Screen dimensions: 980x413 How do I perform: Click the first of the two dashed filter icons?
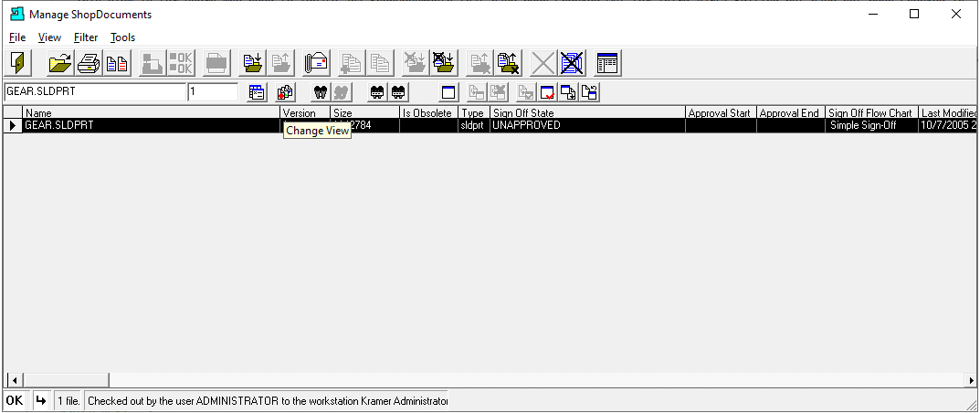[377, 92]
